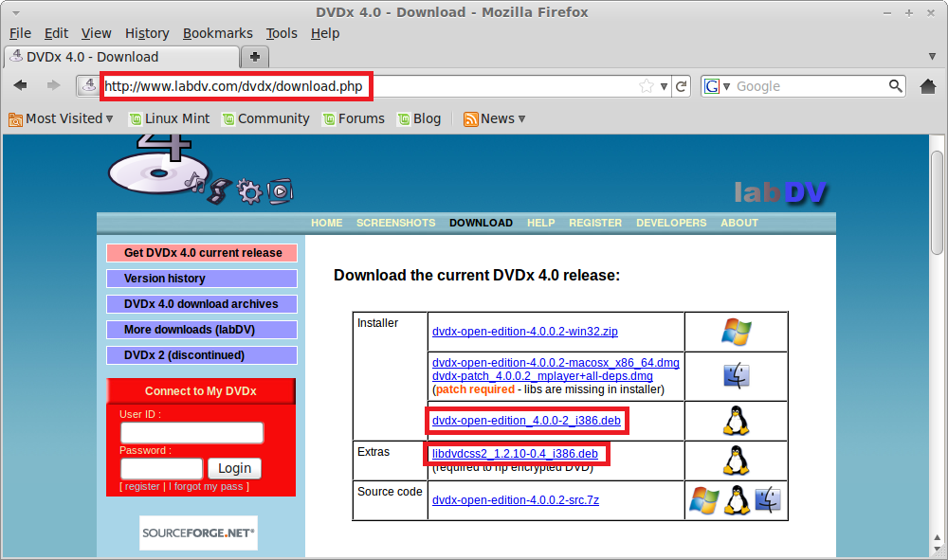The width and height of the screenshot is (948, 560).
Task: Open DVDx 2 (discontinued)
Action: click(202, 355)
